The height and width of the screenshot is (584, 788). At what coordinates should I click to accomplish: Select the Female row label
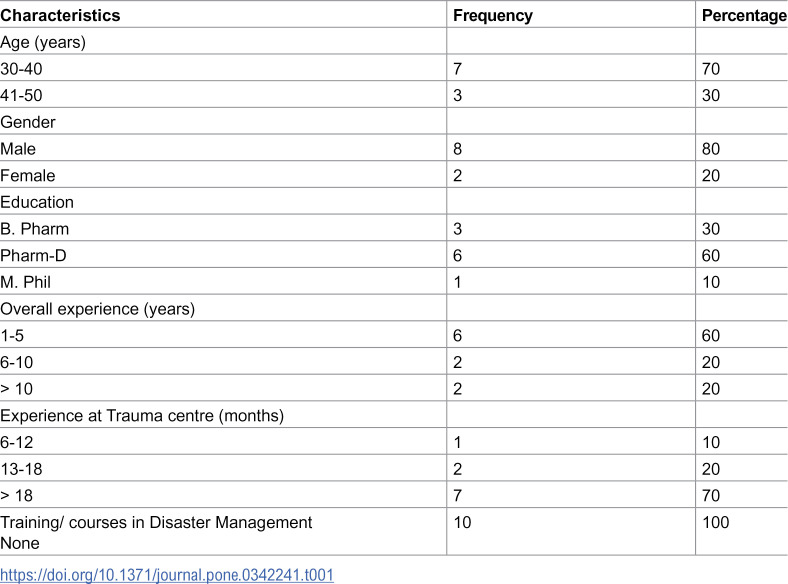[28, 175]
